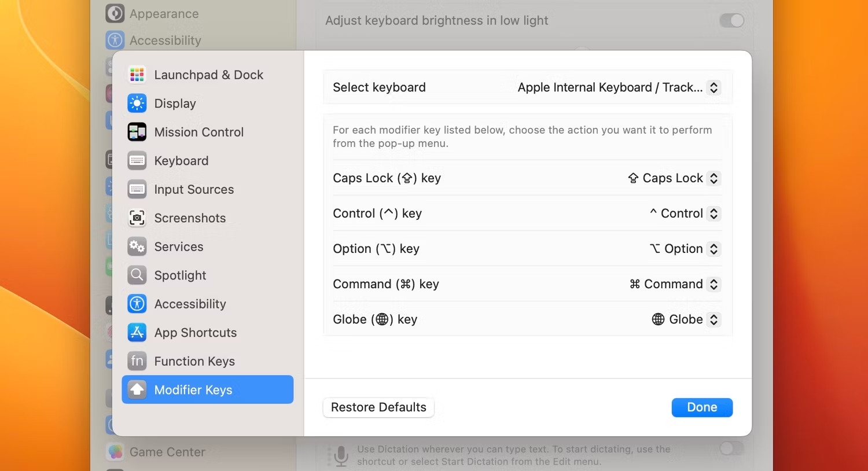Click the "Command (⌘) key" label
Viewport: 868px width, 471px height.
click(386, 284)
